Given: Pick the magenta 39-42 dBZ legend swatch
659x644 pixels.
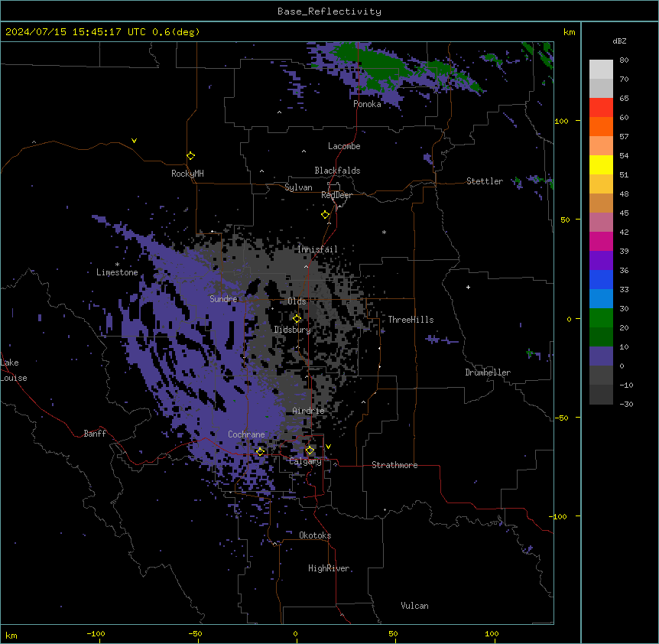Looking at the screenshot, I should pos(601,241).
